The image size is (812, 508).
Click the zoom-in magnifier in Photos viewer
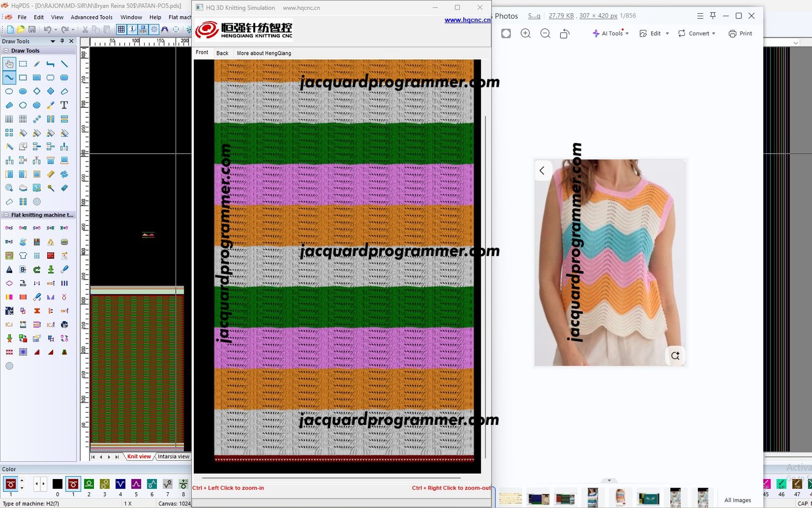(526, 33)
